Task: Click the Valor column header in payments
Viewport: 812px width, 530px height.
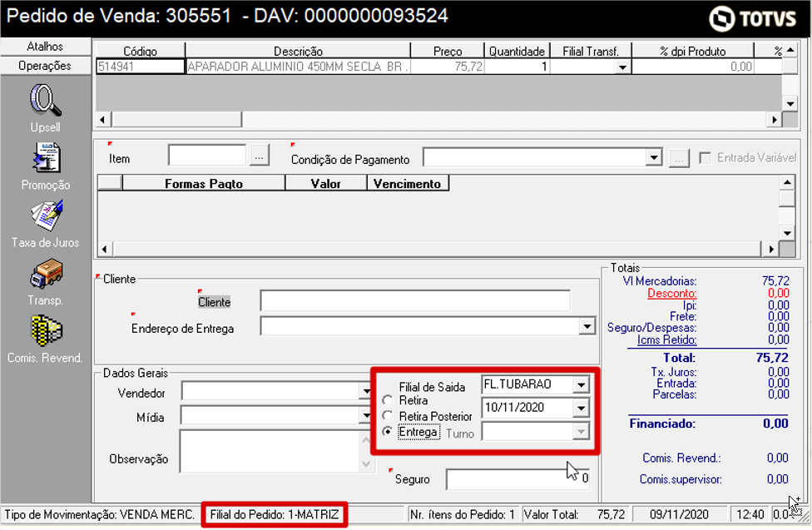Action: [326, 183]
